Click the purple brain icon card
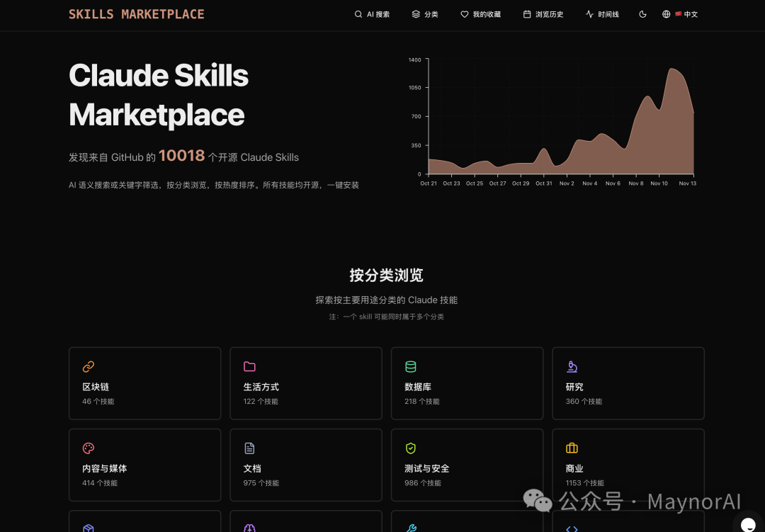The image size is (765, 532). click(249, 528)
